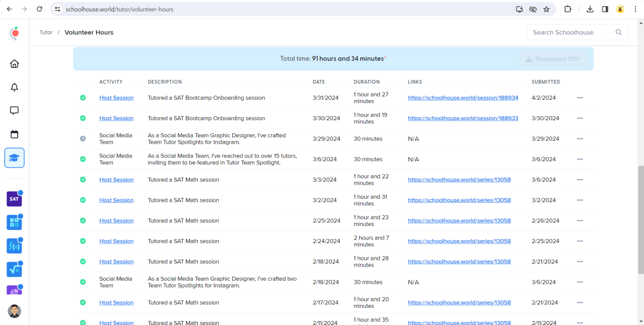The image size is (644, 325).
Task: Open options menu for 3/31/2024 session
Action: (580, 98)
